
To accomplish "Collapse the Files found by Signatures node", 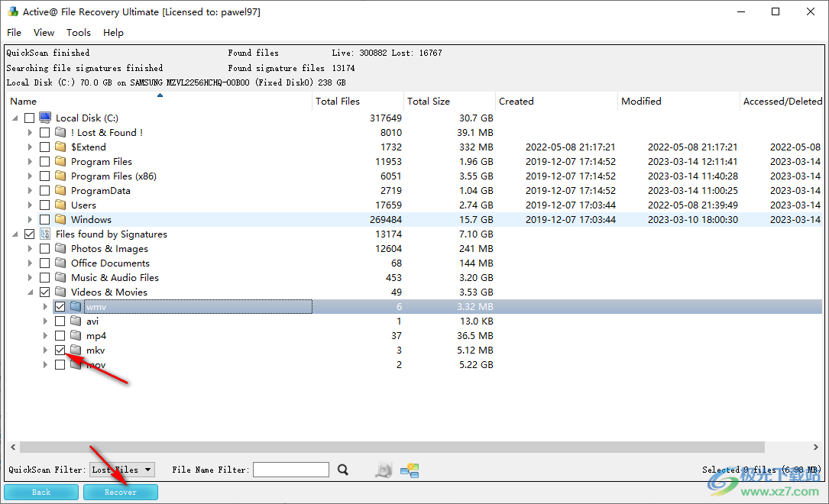I will tap(15, 234).
